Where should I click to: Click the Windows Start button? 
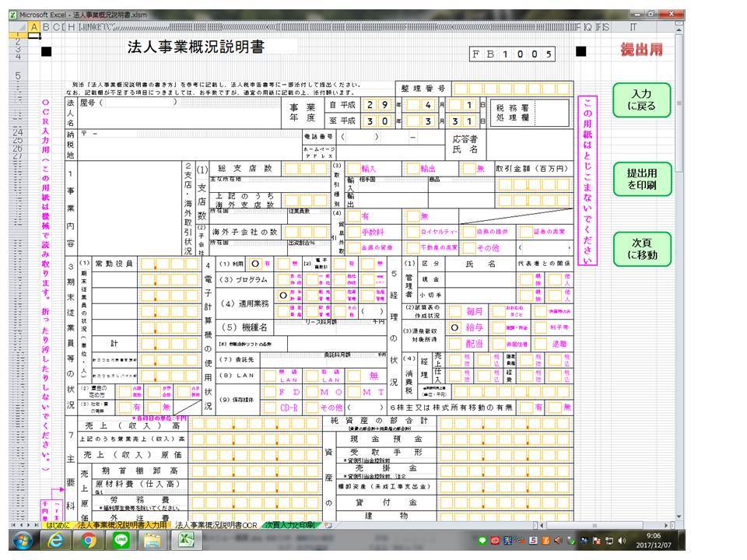click(22, 542)
